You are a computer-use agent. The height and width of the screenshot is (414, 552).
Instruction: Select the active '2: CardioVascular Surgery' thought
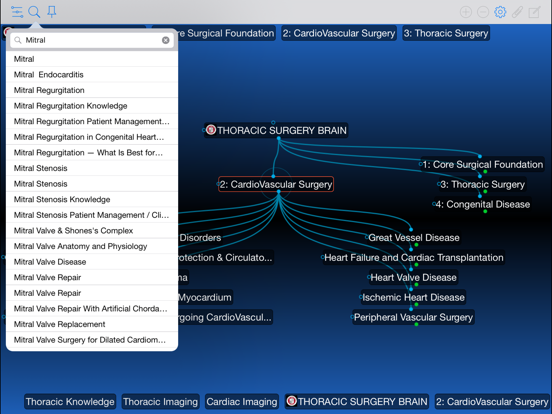click(x=276, y=184)
